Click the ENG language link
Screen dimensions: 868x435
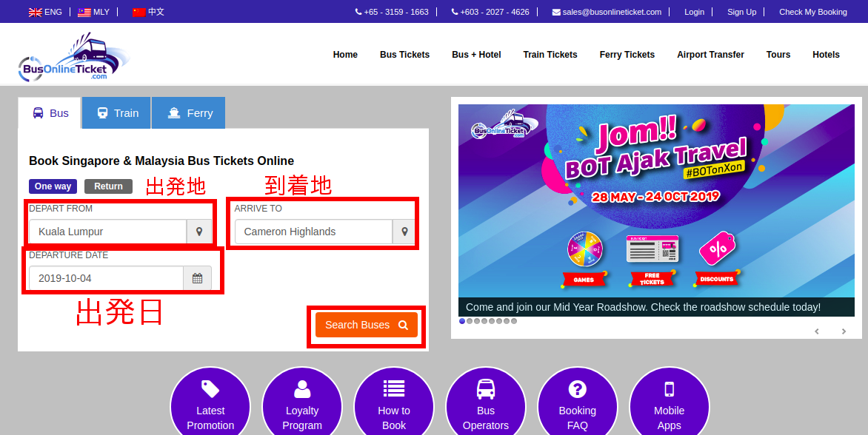click(53, 12)
